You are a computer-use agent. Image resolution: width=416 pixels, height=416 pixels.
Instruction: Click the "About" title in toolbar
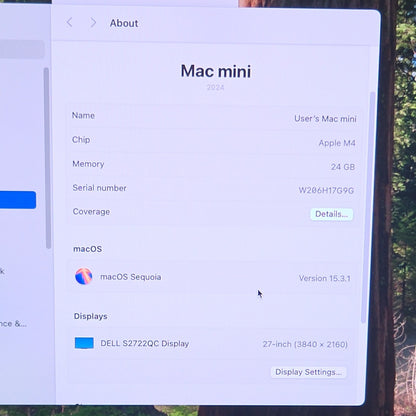pos(124,23)
